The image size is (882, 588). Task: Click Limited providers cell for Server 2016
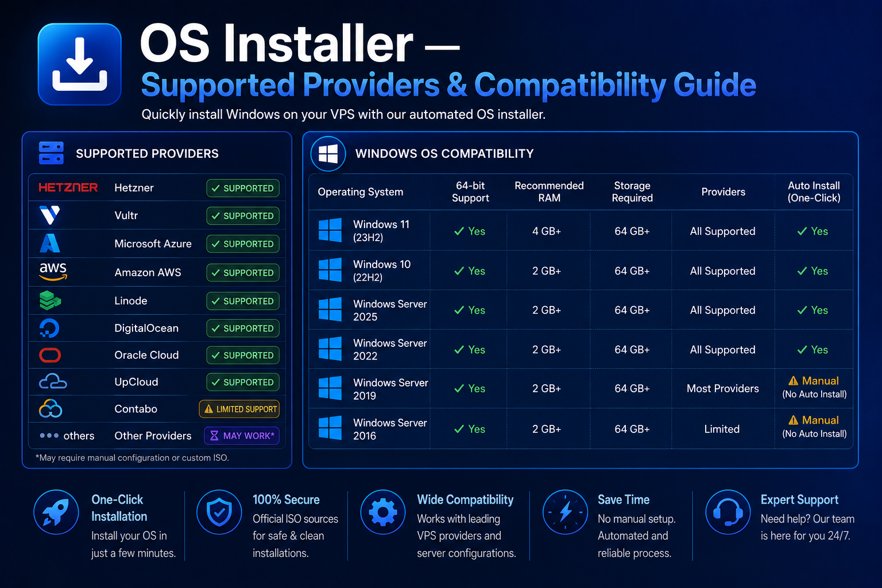(x=722, y=429)
